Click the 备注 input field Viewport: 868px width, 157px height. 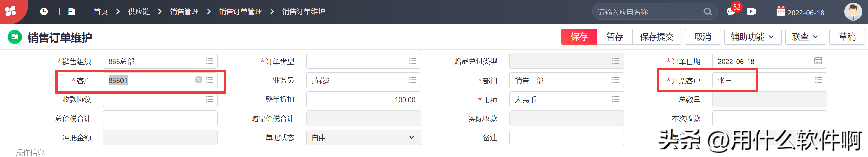(x=566, y=138)
